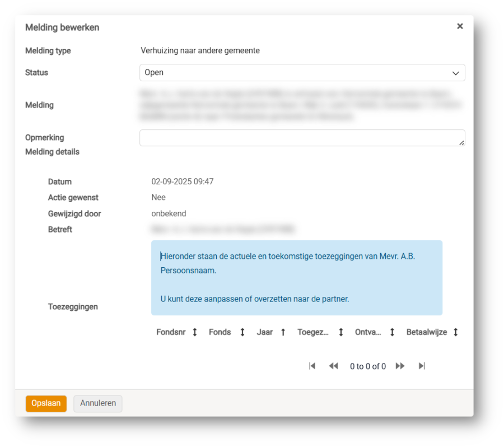The width and height of the screenshot is (504, 447).
Task: Grab the Opmerking textarea resize handle
Action: (x=461, y=143)
